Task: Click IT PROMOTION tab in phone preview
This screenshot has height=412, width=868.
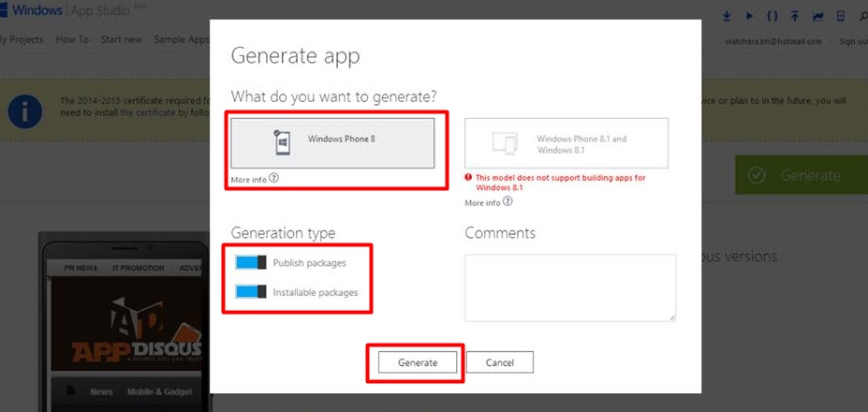Action: click(x=139, y=268)
